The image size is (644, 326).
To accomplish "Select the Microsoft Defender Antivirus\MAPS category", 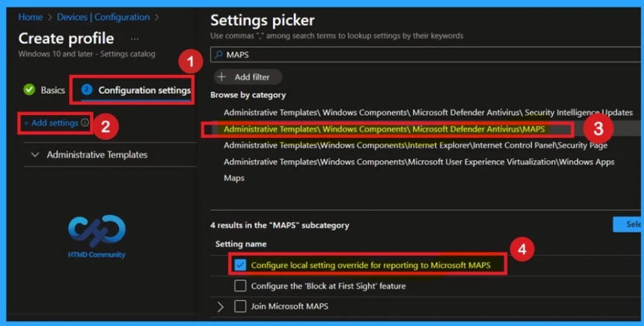I will pyautogui.click(x=384, y=129).
